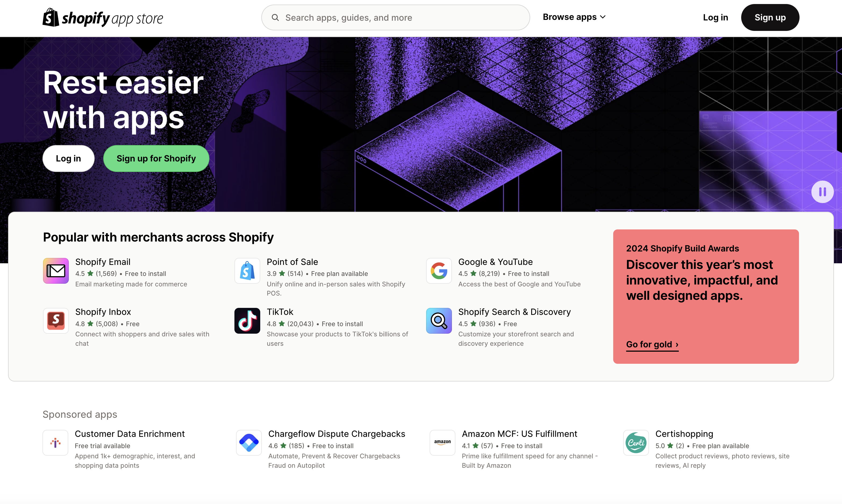
Task: Pause the hero banner slideshow
Action: coord(822,191)
